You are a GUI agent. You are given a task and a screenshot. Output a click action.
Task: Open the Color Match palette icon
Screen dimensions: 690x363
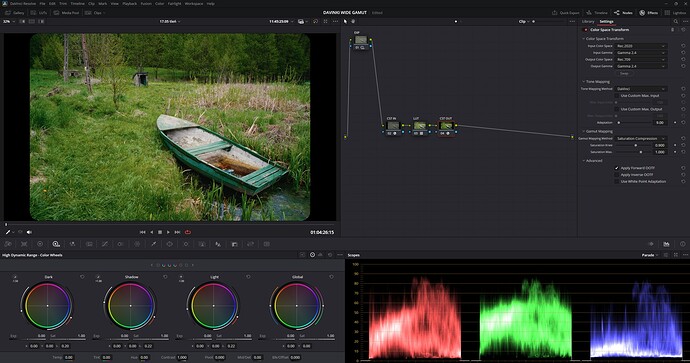point(24,244)
